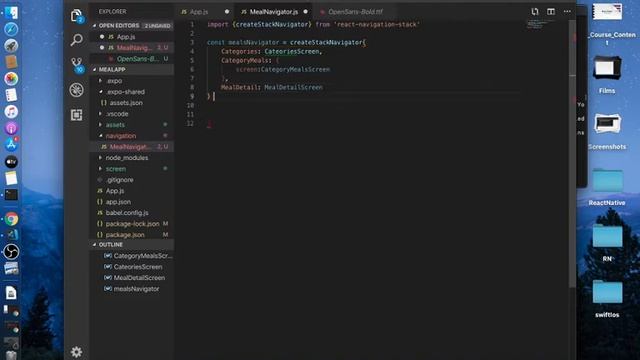Click the '2 UNSAVED' badge in Open Editors
Image resolution: width=640 pixels, height=360 pixels.
pos(158,26)
